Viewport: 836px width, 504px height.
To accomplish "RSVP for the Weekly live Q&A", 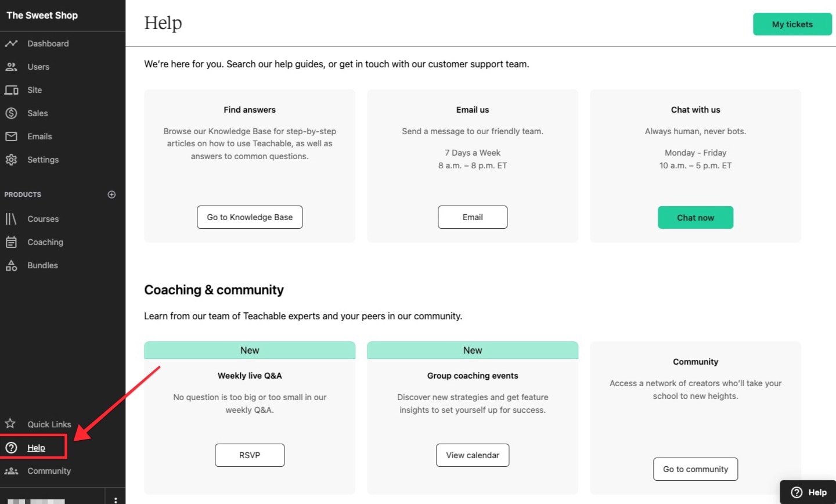I will [x=250, y=455].
